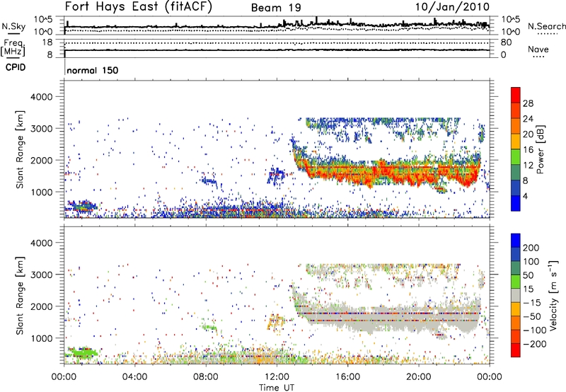The width and height of the screenshot is (566, 392).
Task: Click the date '10/Jan/2010'
Action: pyautogui.click(x=452, y=7)
